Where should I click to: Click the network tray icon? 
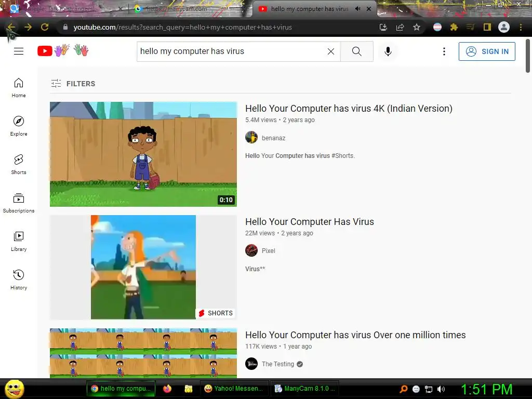(429, 389)
